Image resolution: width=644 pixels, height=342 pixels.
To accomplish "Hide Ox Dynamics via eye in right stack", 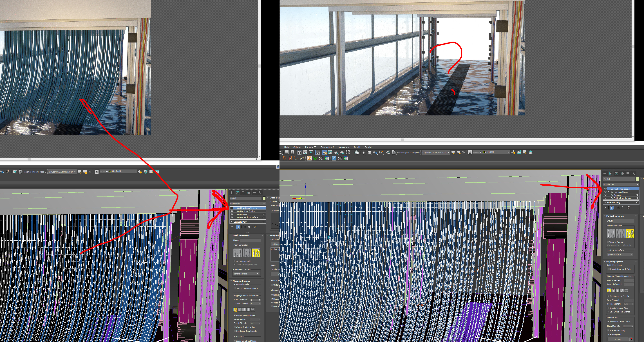I will (605, 195).
